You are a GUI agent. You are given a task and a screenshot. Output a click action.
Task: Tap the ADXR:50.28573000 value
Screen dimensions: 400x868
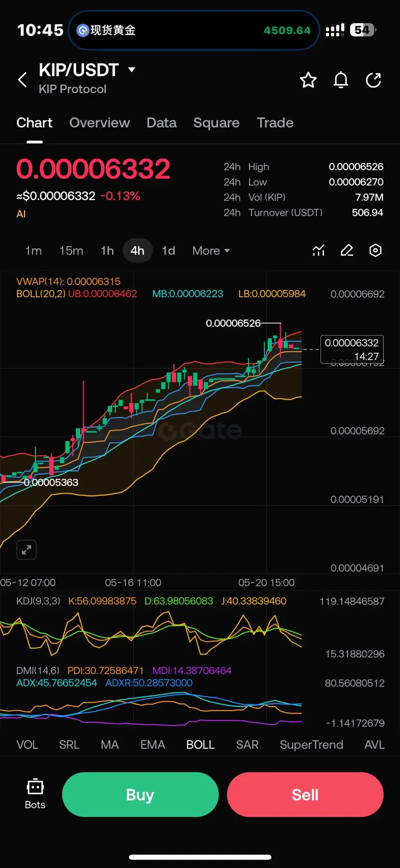[x=149, y=683]
